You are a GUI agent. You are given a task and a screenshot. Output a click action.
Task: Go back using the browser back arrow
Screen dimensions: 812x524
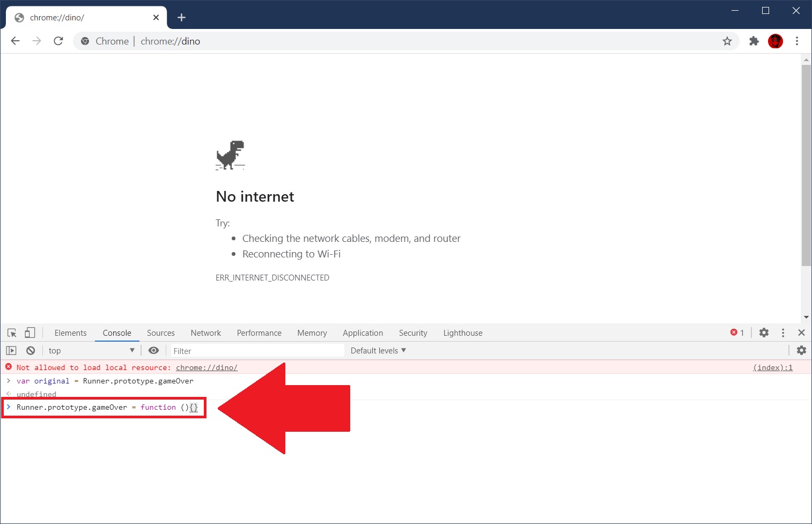point(15,41)
